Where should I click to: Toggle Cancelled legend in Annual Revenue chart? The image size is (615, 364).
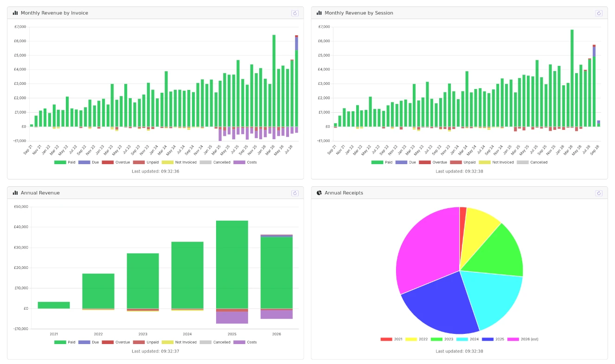[x=215, y=342]
